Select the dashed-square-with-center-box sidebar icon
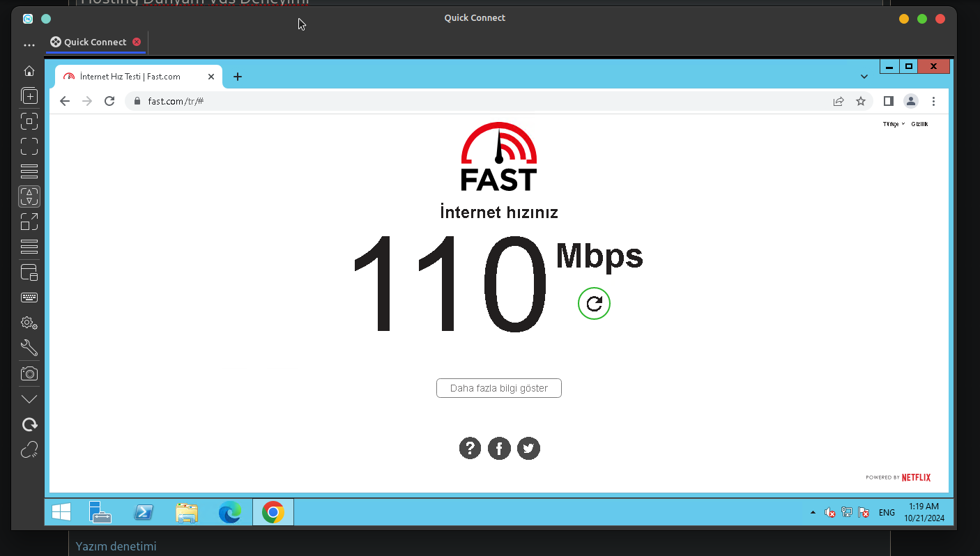The height and width of the screenshot is (556, 980). [29, 121]
